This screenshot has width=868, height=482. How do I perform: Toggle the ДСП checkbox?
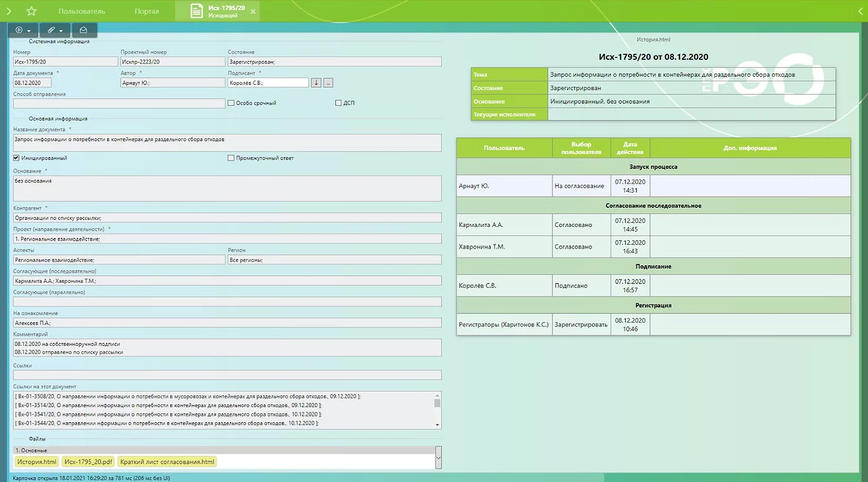point(338,103)
